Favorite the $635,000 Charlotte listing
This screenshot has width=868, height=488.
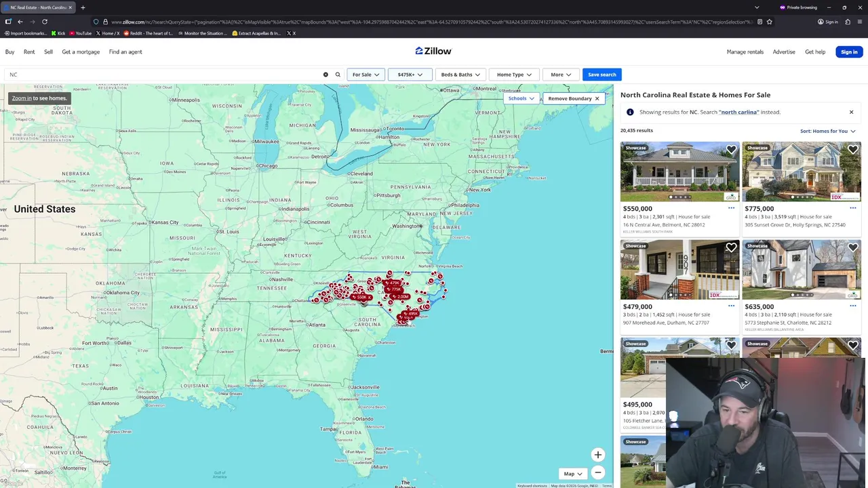coord(852,248)
